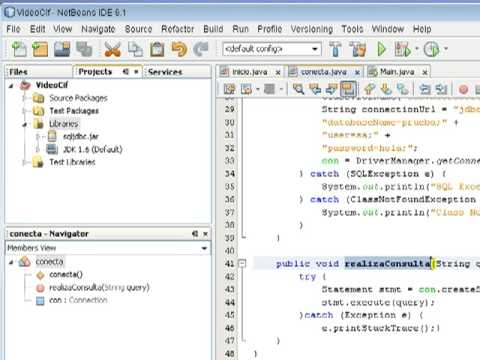Collapse the Libraries node
Screen dimensions: 480x360
click(24, 124)
